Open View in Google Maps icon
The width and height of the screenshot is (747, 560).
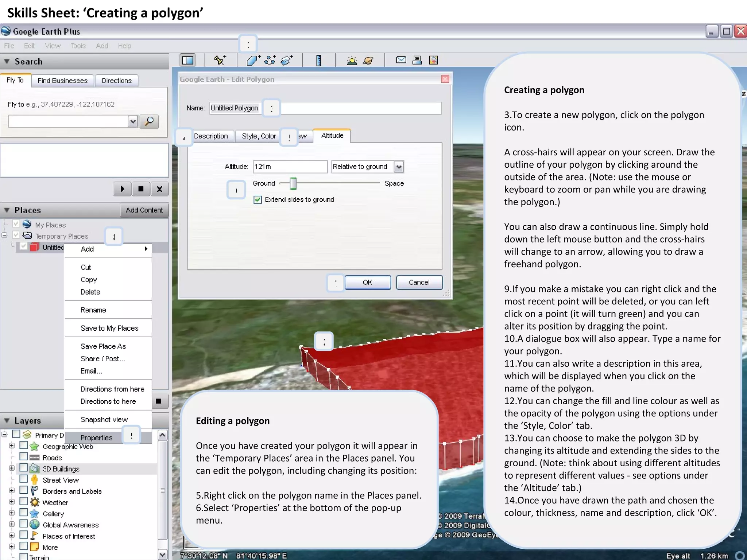pyautogui.click(x=433, y=60)
